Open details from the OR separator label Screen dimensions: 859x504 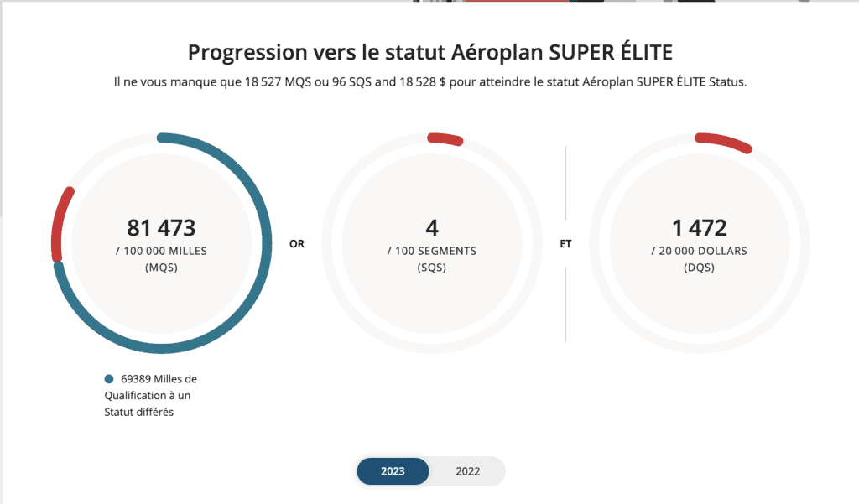pyautogui.click(x=296, y=243)
